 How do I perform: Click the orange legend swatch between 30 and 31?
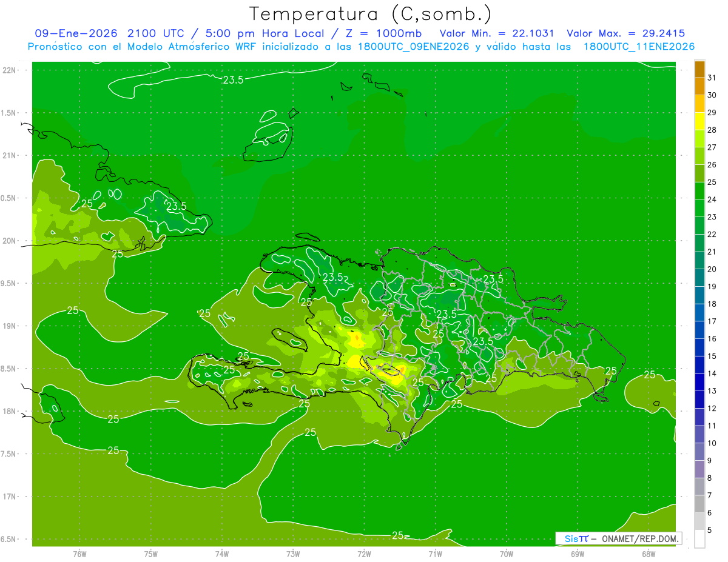[x=699, y=87]
